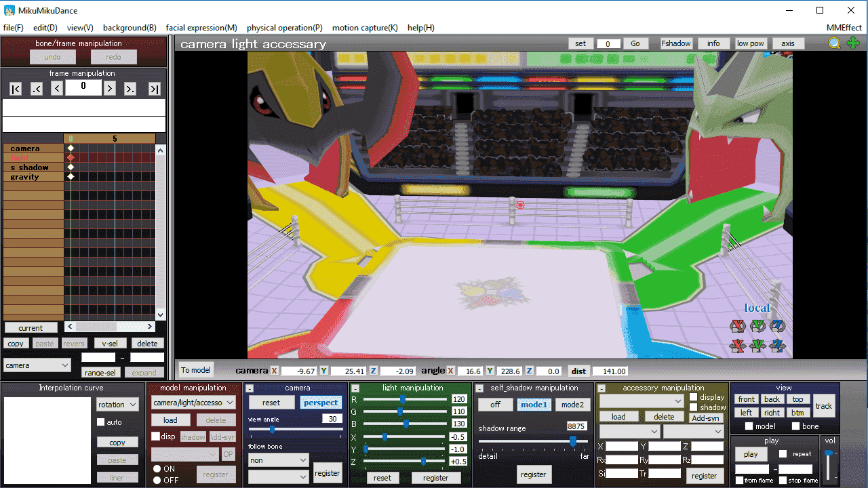The width and height of the screenshot is (868, 488).
Task: Click the green Y rotation axis icon
Action: (757, 327)
